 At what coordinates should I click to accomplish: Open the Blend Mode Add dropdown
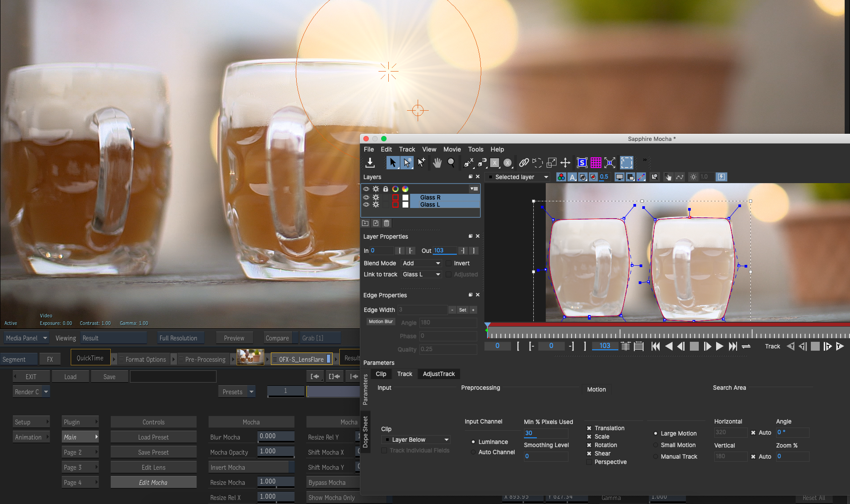(x=421, y=263)
